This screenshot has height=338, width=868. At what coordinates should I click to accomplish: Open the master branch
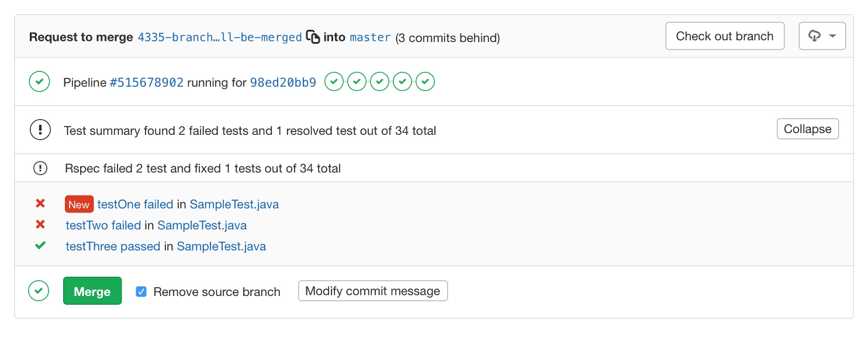tap(370, 37)
